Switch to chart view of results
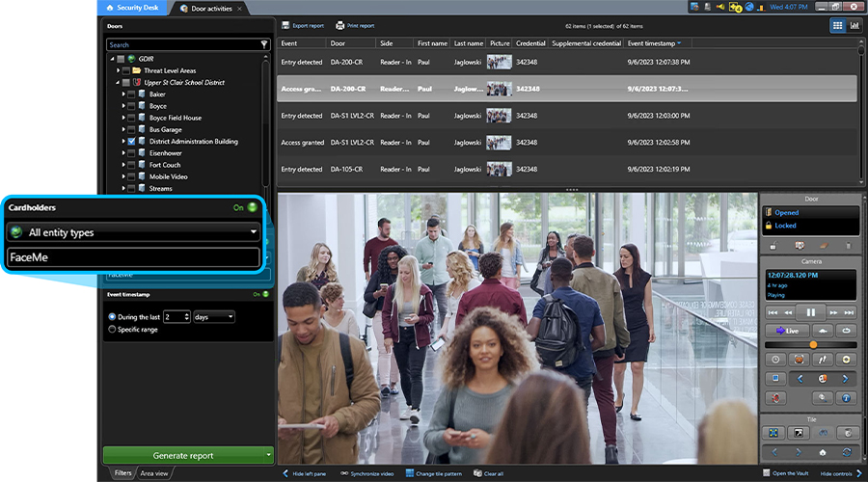868x482 pixels. (x=854, y=26)
